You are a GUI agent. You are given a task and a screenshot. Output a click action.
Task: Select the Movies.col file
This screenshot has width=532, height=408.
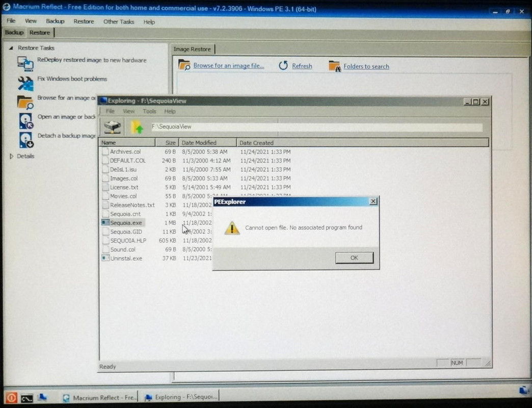pos(123,196)
